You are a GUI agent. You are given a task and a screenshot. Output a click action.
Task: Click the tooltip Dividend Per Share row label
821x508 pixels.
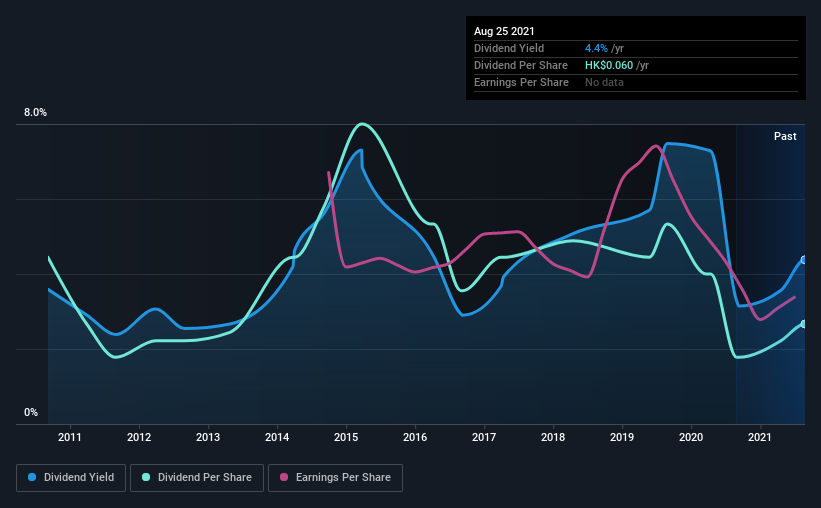click(x=521, y=65)
